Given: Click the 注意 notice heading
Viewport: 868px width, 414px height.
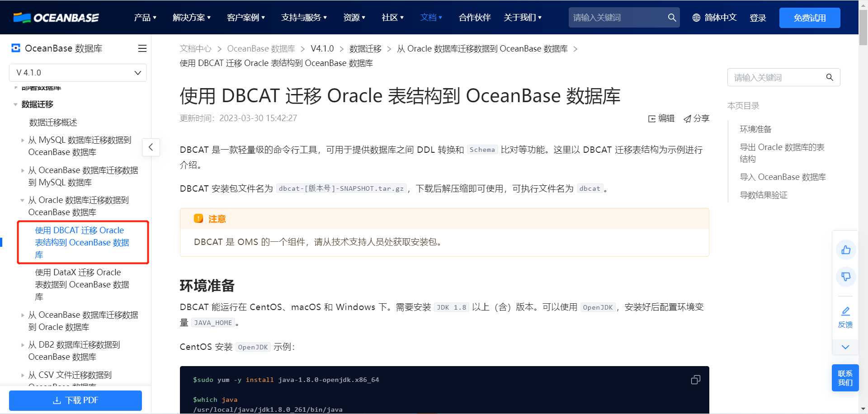Looking at the screenshot, I should (217, 219).
